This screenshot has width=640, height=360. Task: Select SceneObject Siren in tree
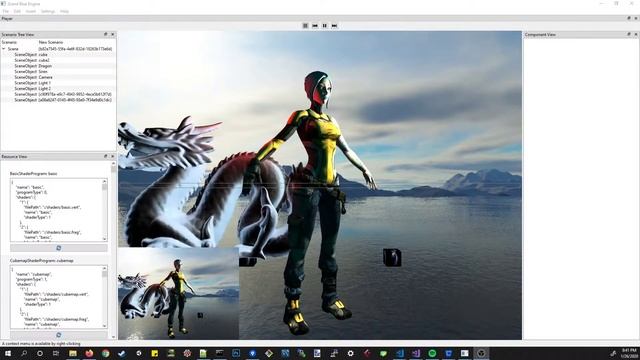(58, 71)
